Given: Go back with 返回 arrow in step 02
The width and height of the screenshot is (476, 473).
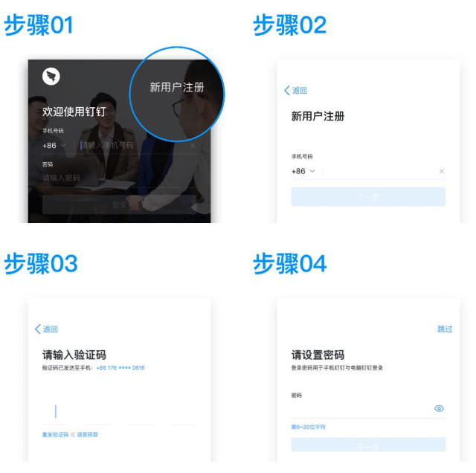Looking at the screenshot, I should tap(295, 91).
